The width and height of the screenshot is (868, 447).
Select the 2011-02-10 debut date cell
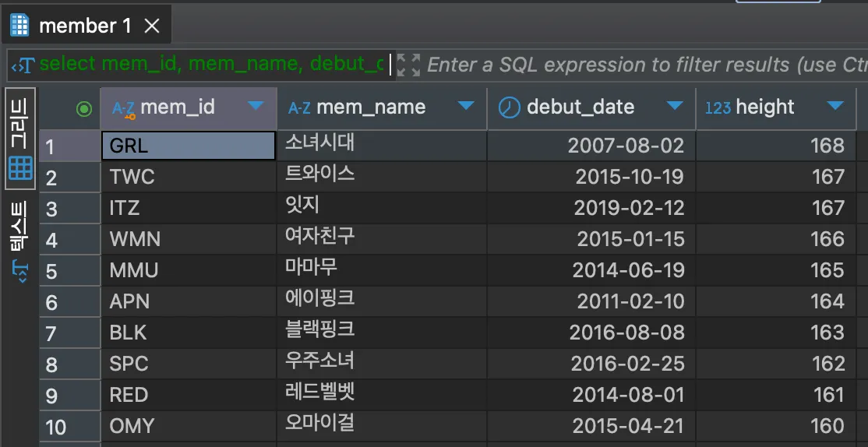click(x=591, y=301)
